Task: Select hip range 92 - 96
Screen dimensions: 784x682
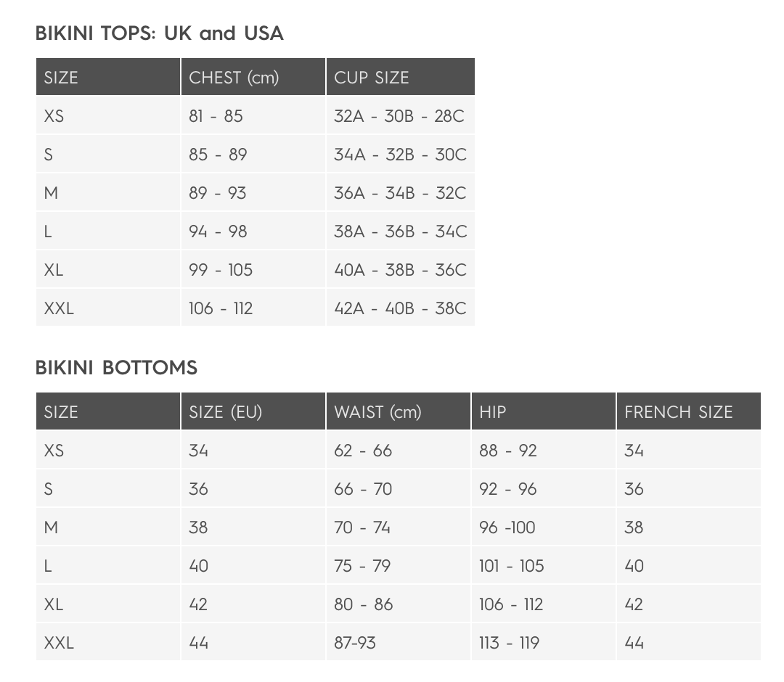Action: 508,489
